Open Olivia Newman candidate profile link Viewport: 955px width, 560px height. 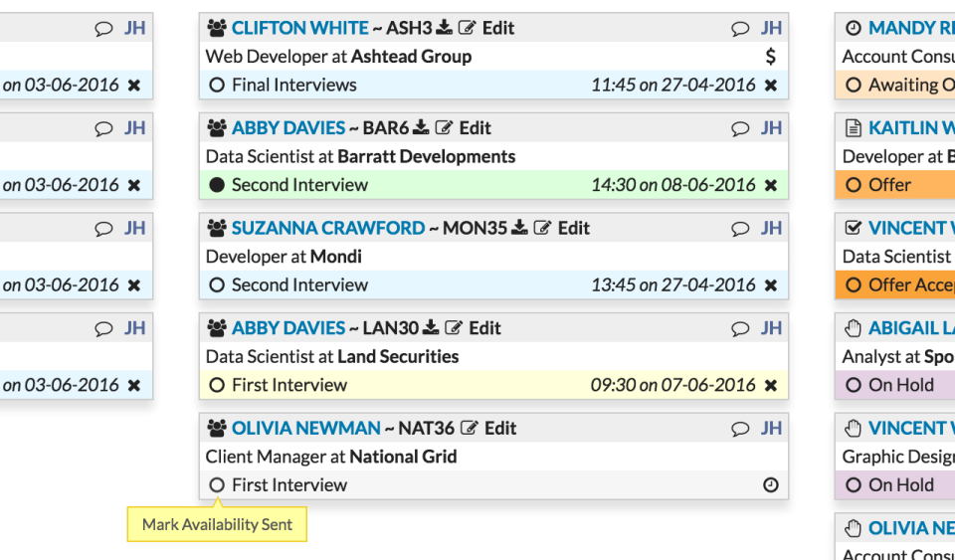click(x=306, y=429)
